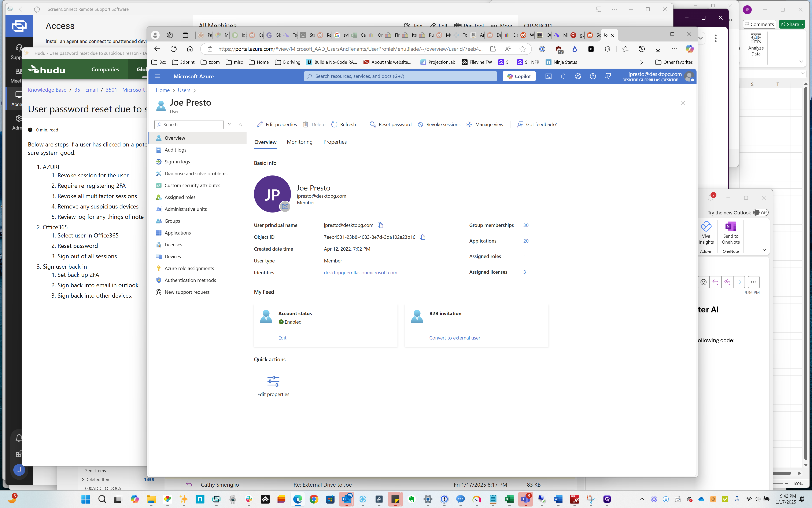
Task: Click Azure search resources field
Action: click(400, 76)
